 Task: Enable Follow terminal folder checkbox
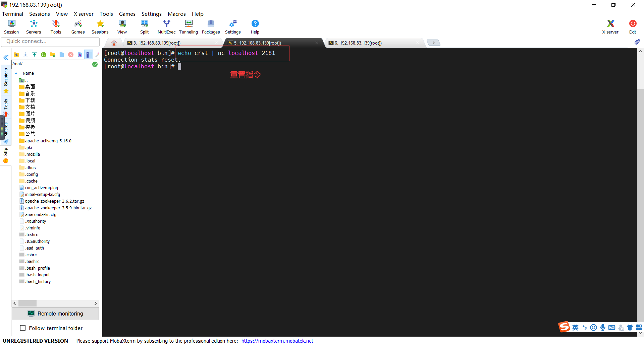click(x=23, y=328)
